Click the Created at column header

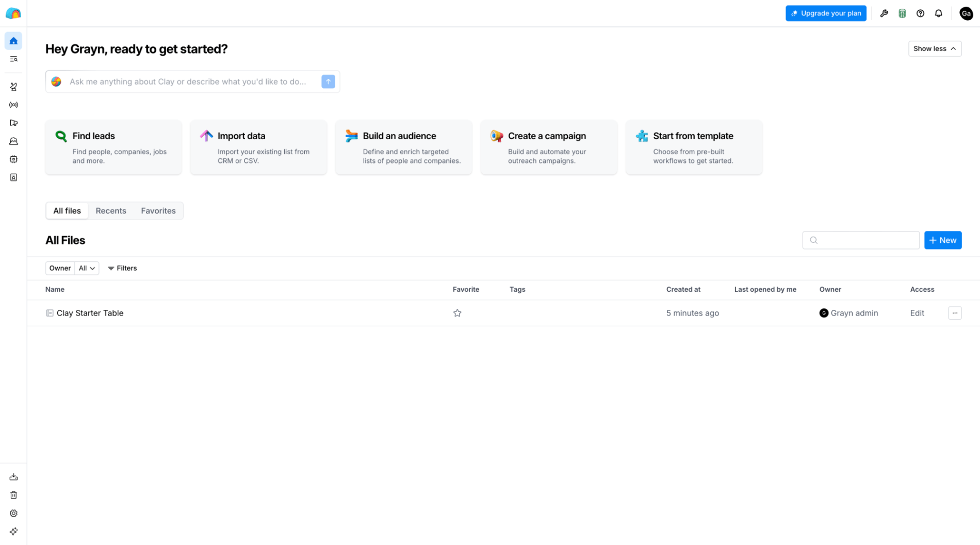[x=683, y=289]
